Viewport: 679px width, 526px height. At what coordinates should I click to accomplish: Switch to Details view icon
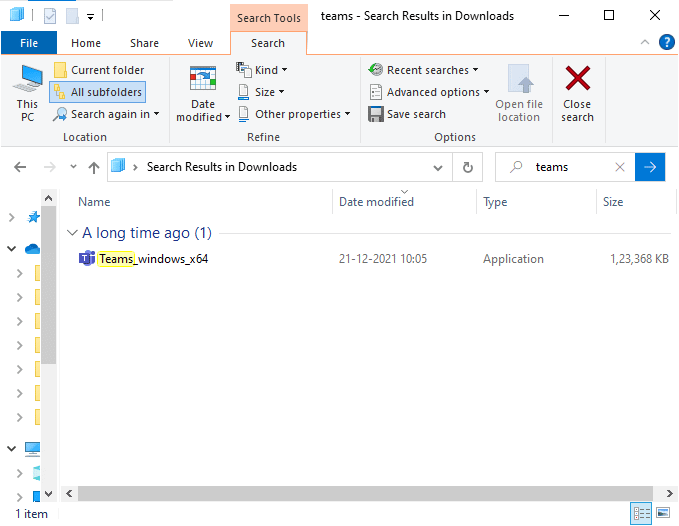tap(641, 514)
